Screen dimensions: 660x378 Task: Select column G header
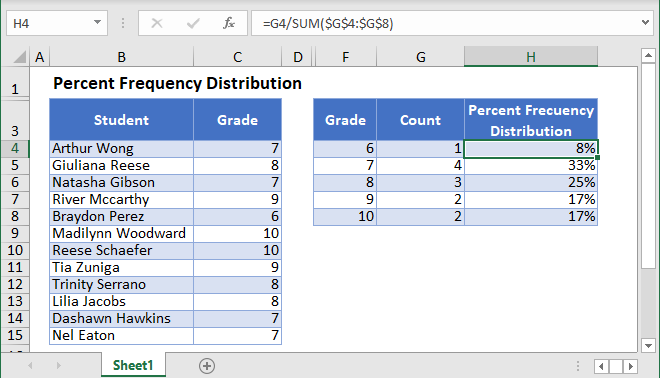[420, 57]
